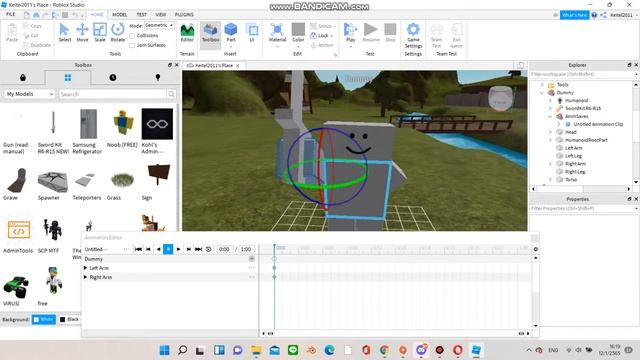Viewport: 640px width, 360px height.
Task: Open the FILE menu
Action: 11,14
